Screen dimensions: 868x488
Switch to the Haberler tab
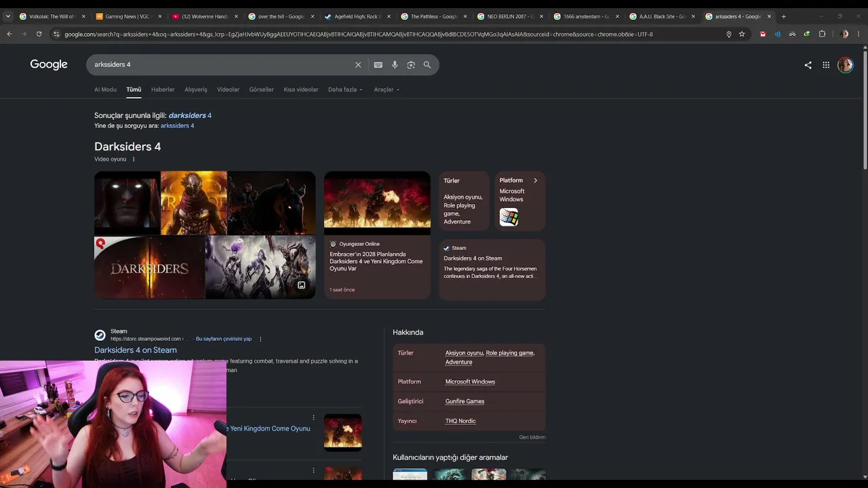point(163,89)
